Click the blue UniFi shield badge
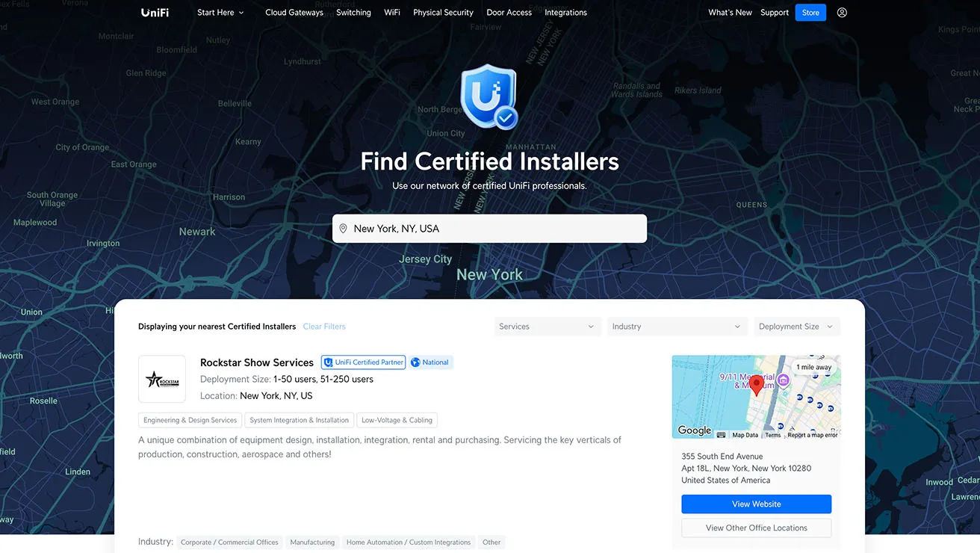Screen dimensions: 980x553 (x=489, y=96)
